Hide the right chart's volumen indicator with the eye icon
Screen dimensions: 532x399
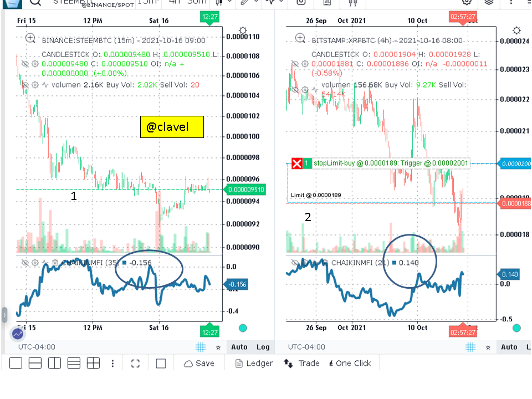tap(295, 90)
